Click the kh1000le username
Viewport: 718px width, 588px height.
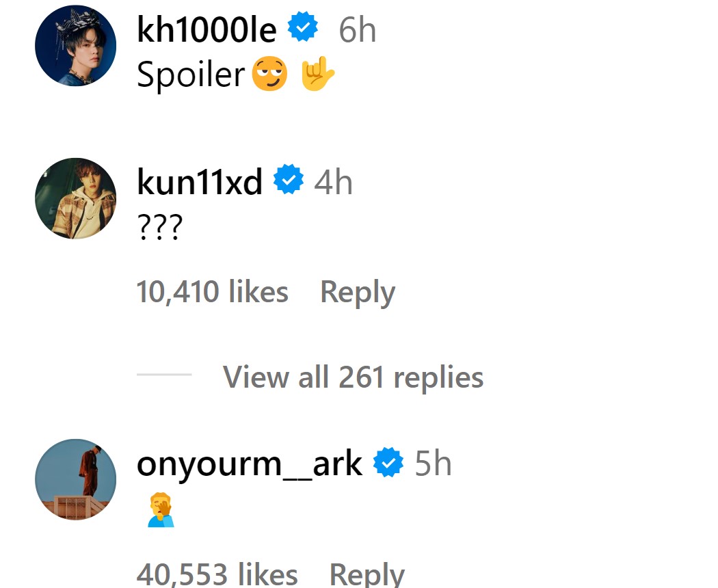pos(207,30)
